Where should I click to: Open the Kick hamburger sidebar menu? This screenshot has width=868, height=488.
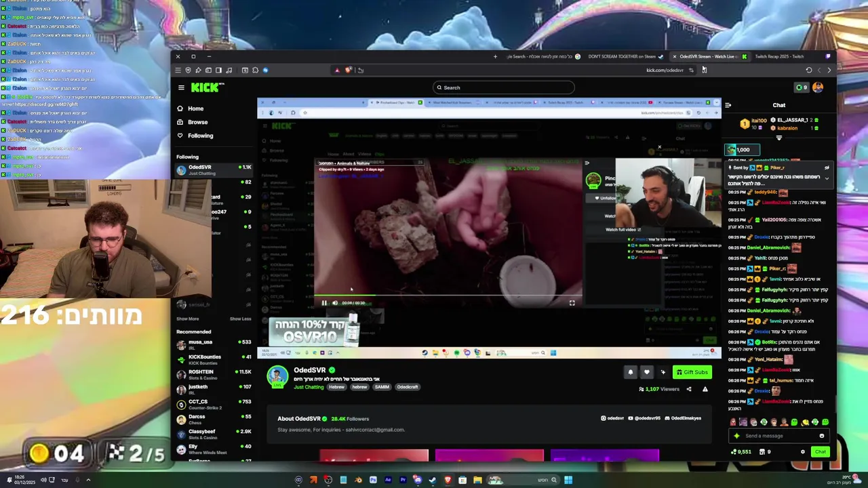181,87
